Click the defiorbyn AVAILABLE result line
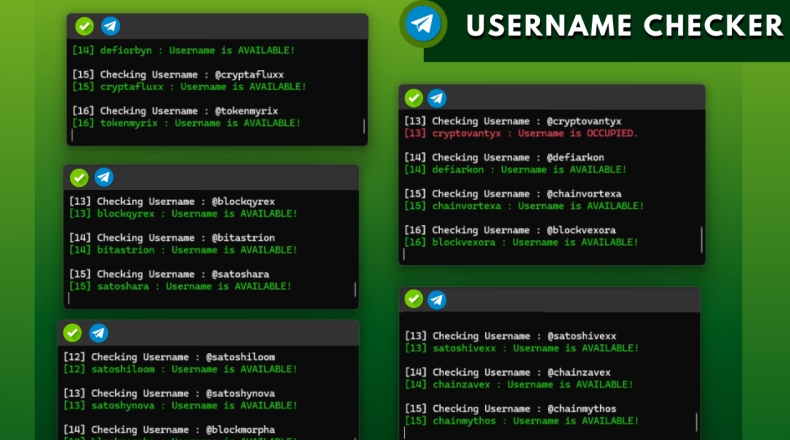The image size is (790, 440). 183,50
